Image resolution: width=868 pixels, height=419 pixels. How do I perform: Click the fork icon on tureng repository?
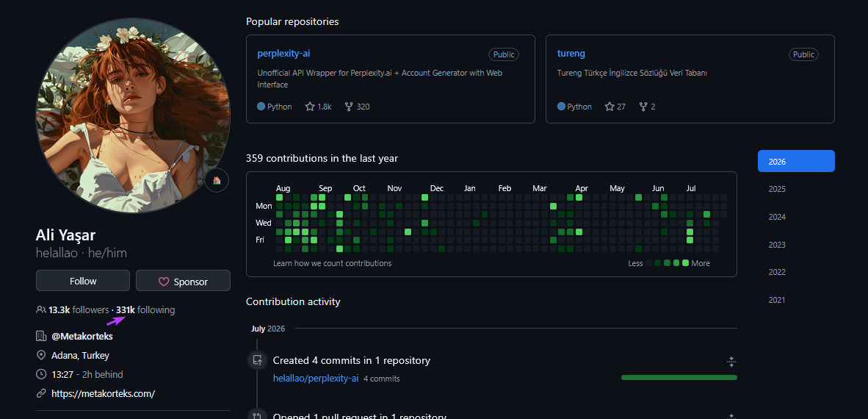point(643,107)
